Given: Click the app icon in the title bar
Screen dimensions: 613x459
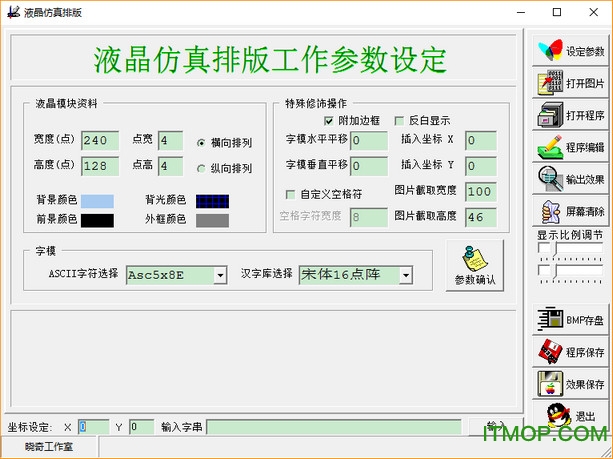Looking at the screenshot, I should click(13, 12).
